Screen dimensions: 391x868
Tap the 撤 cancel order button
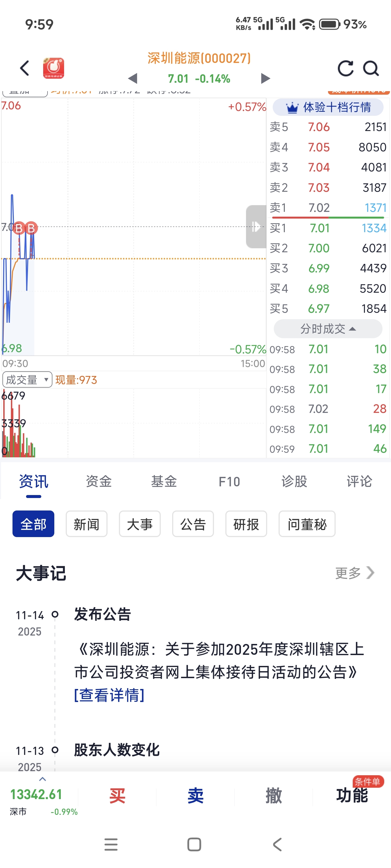274,796
